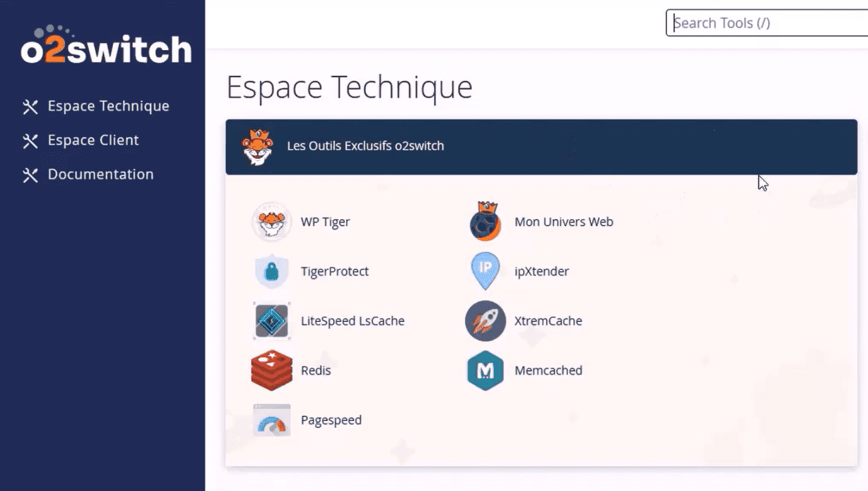Click the o2switch logo
Viewport: 868px width, 491px height.
[106, 44]
